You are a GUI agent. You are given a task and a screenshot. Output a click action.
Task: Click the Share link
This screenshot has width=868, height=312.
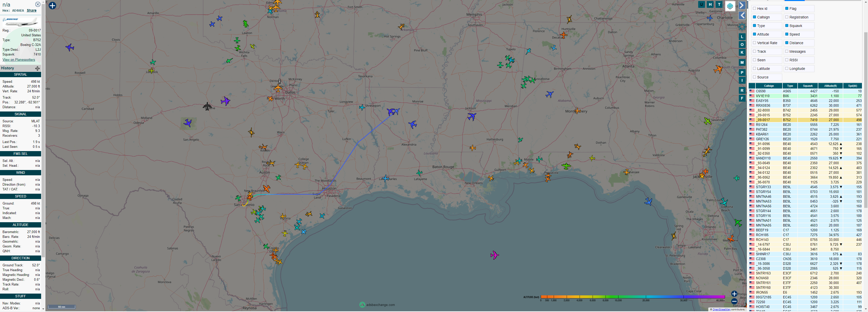(32, 10)
